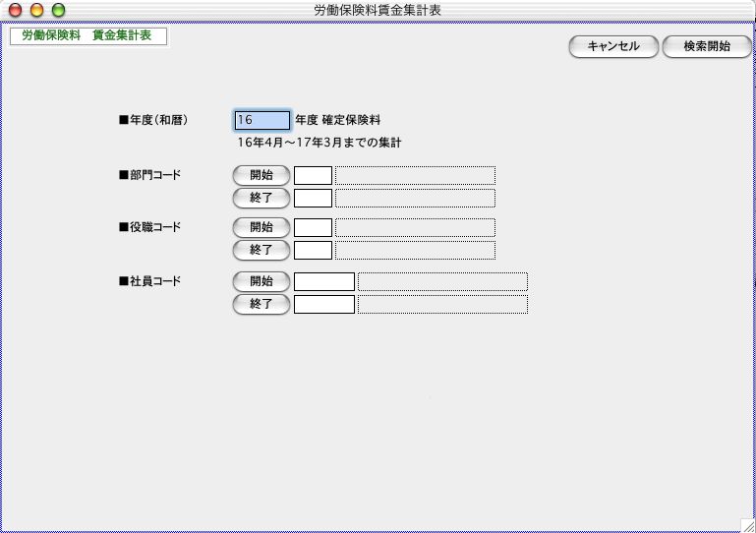The image size is (756, 533).
Task: Focus the 年度(和暦) input field
Action: click(x=262, y=120)
